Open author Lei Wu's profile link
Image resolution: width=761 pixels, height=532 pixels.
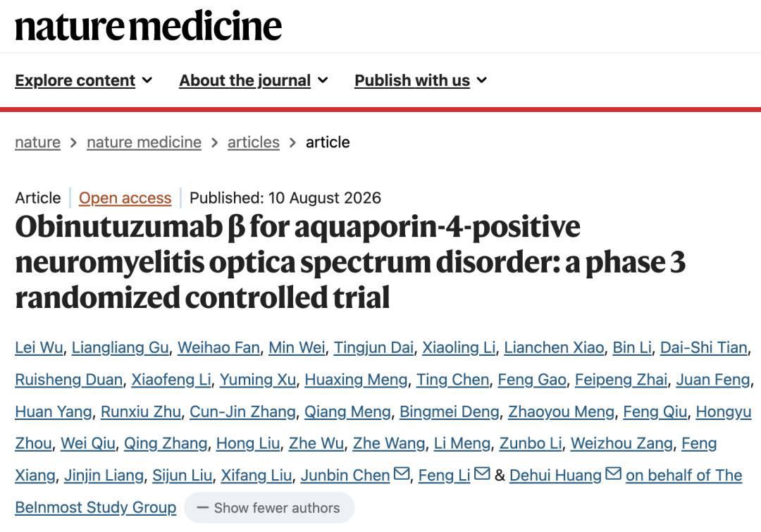click(39, 347)
